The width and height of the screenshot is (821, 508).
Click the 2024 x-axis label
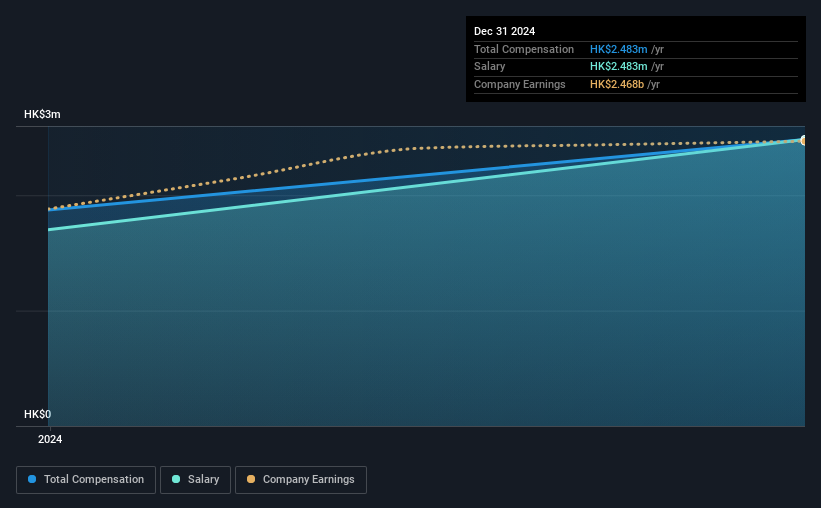pyautogui.click(x=50, y=439)
